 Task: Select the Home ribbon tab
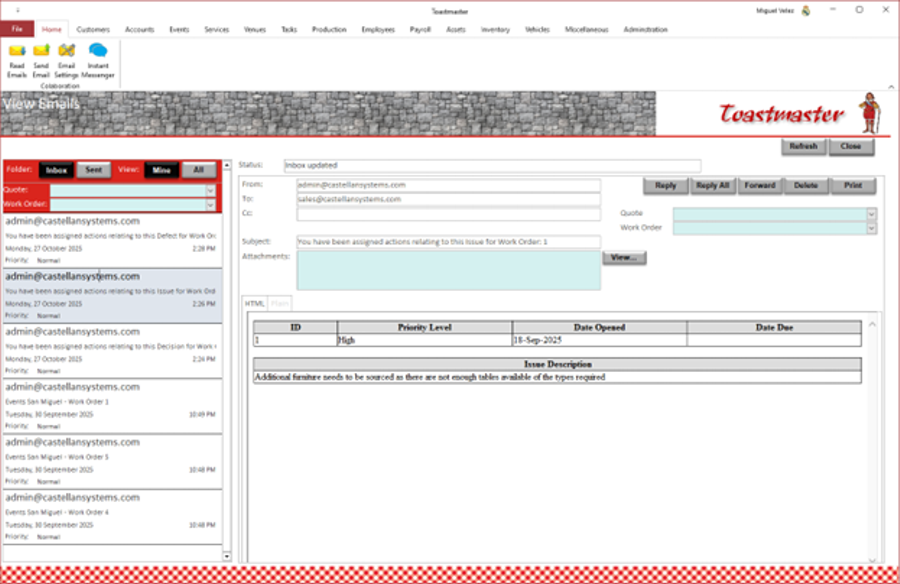point(52,29)
